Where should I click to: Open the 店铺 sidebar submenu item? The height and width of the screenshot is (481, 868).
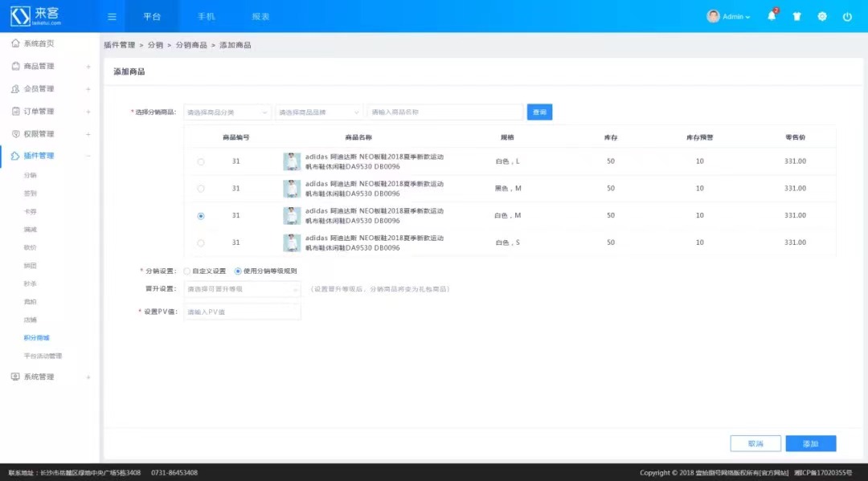coord(30,320)
